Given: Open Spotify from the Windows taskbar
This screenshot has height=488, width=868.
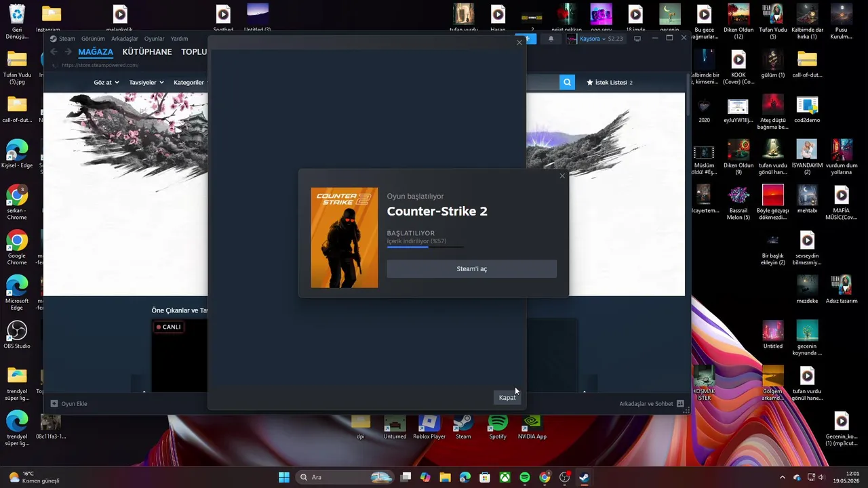Looking at the screenshot, I should (525, 477).
